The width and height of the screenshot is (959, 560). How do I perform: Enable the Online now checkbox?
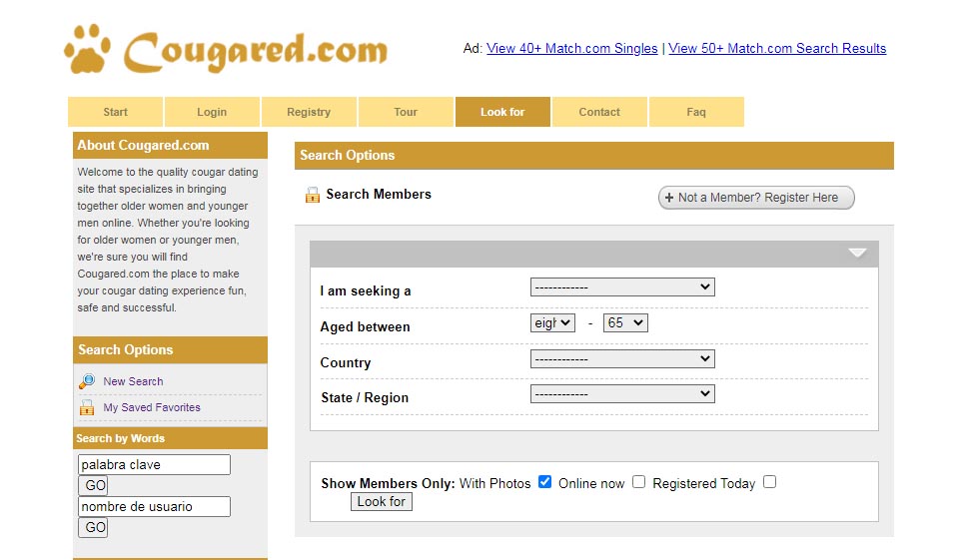pyautogui.click(x=638, y=482)
